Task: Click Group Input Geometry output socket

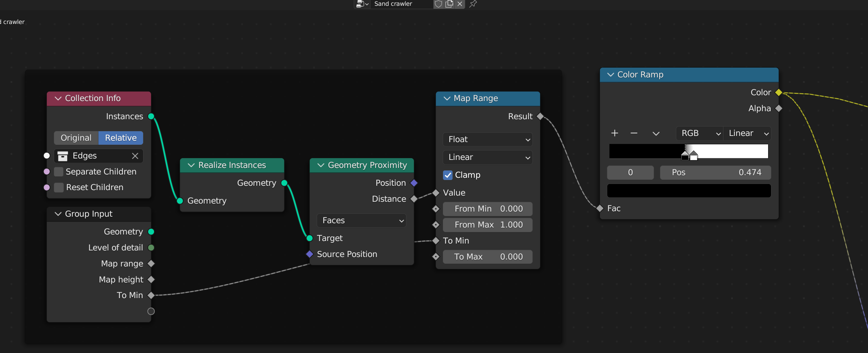Action: [x=151, y=232]
